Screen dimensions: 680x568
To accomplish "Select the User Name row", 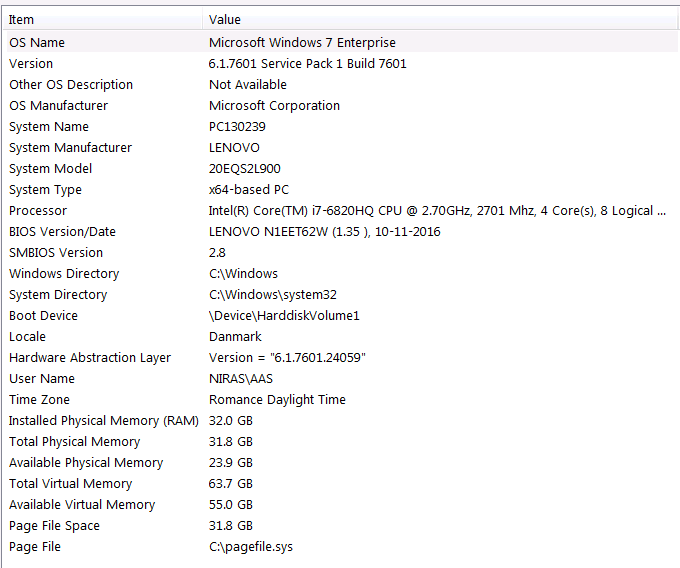I will click(x=342, y=379).
